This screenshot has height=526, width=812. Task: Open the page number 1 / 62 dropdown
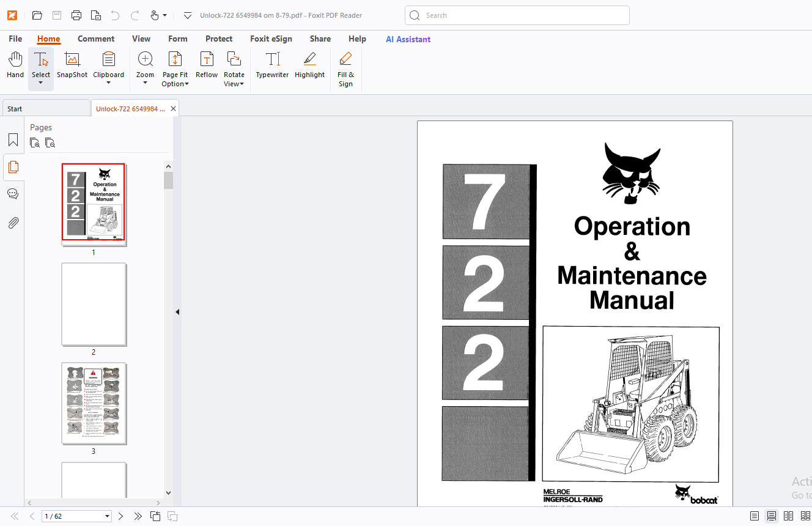108,516
